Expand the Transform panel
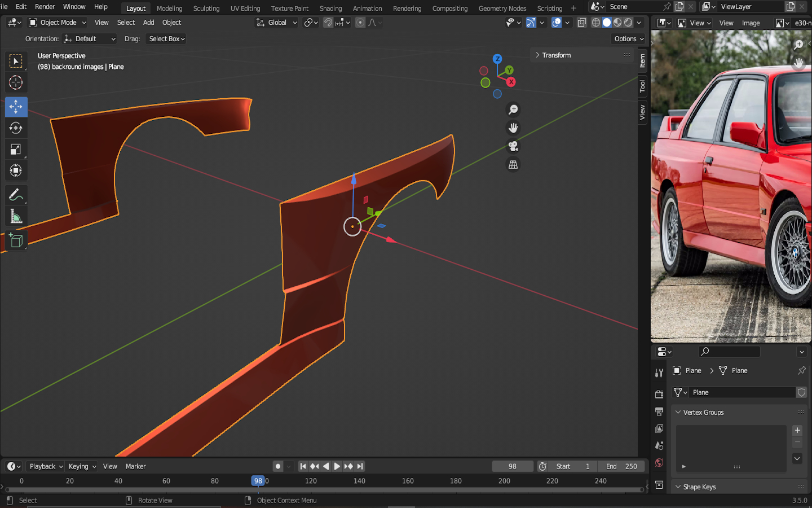The width and height of the screenshot is (812, 508). point(556,55)
